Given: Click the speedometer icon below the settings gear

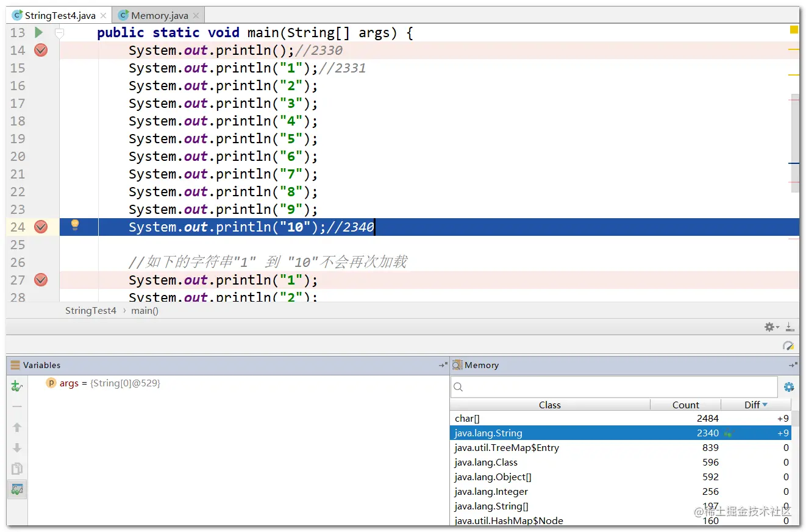Looking at the screenshot, I should coord(788,346).
